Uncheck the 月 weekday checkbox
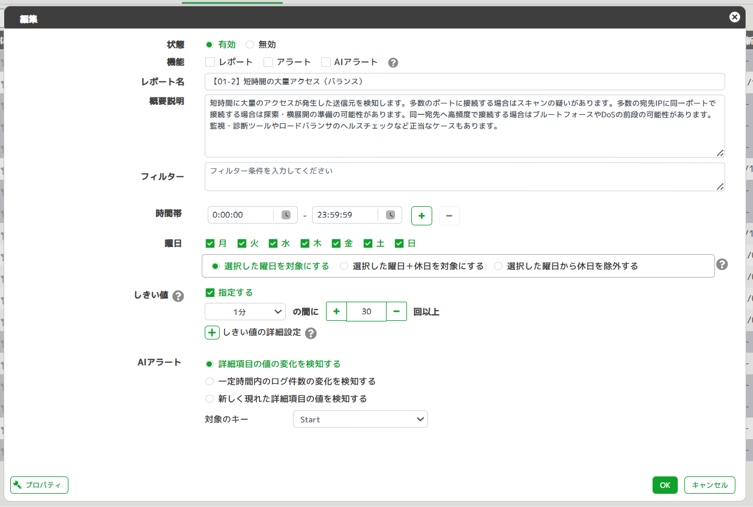Screen dimensions: 753x507 click(x=210, y=243)
